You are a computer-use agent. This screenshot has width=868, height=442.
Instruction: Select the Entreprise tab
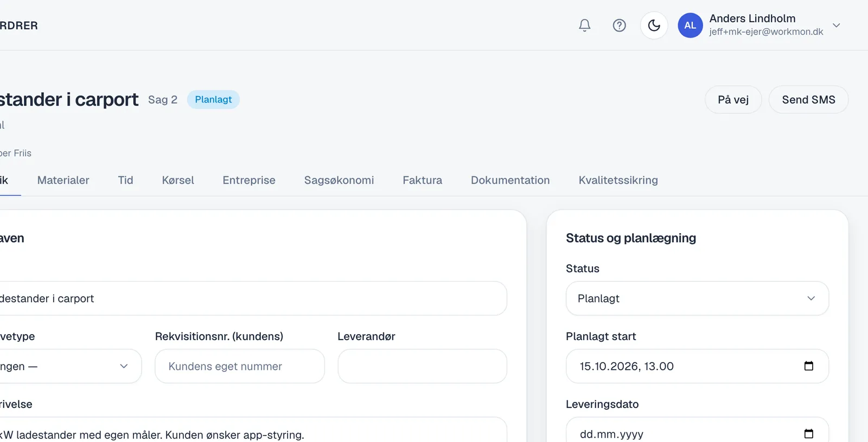pos(249,180)
